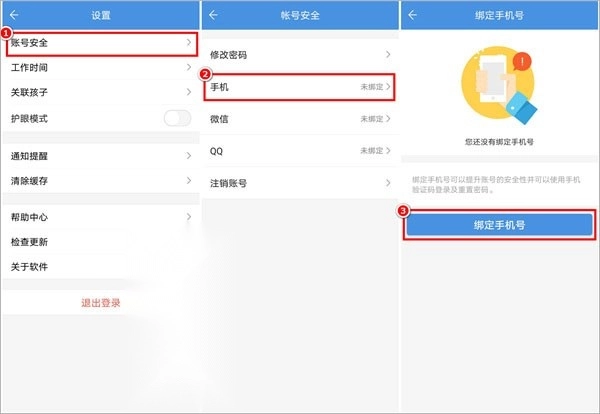The image size is (600, 414).
Task: Tap the phone binding illustration
Action: click(498, 86)
